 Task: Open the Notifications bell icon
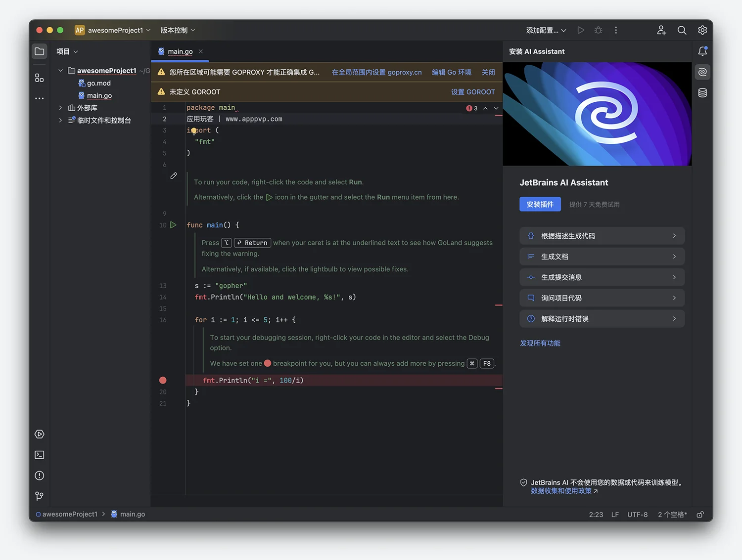[702, 51]
